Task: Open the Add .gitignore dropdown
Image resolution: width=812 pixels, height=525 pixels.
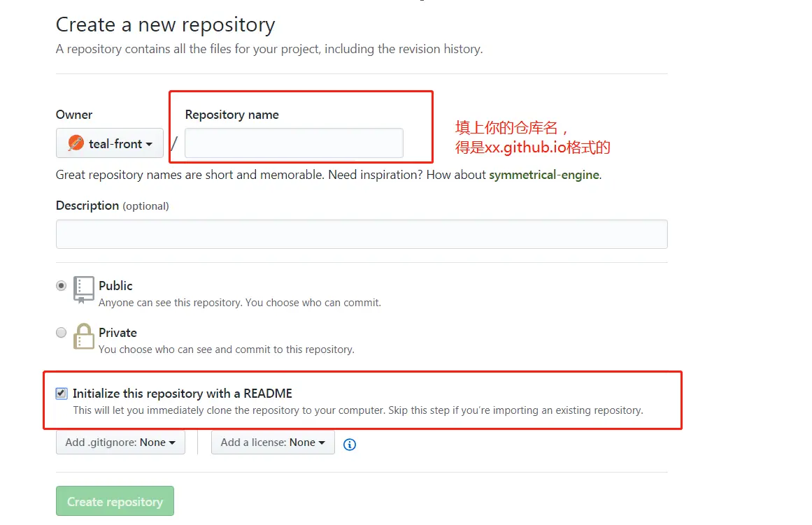Action: (120, 443)
